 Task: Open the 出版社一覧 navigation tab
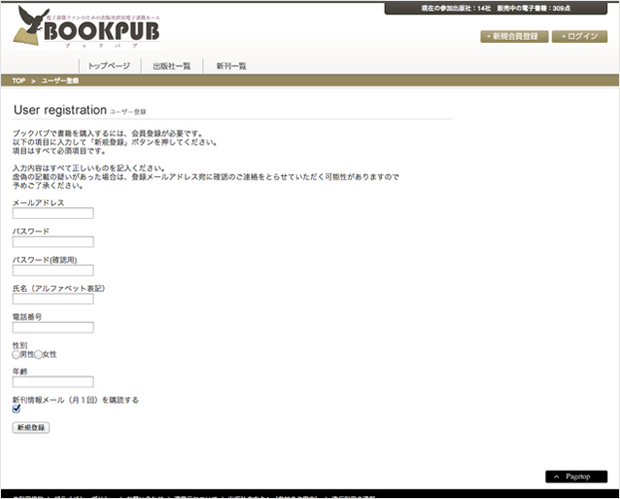[x=171, y=65]
